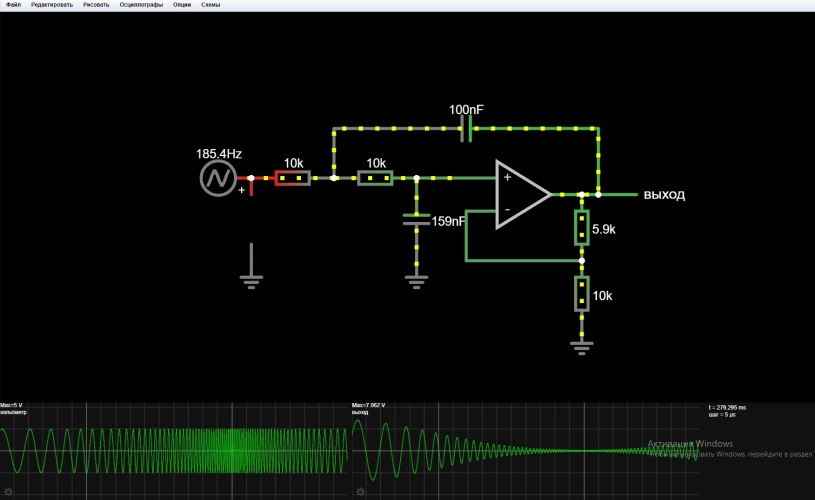Select the ground symbol under the 159nF capacitor

point(416,281)
